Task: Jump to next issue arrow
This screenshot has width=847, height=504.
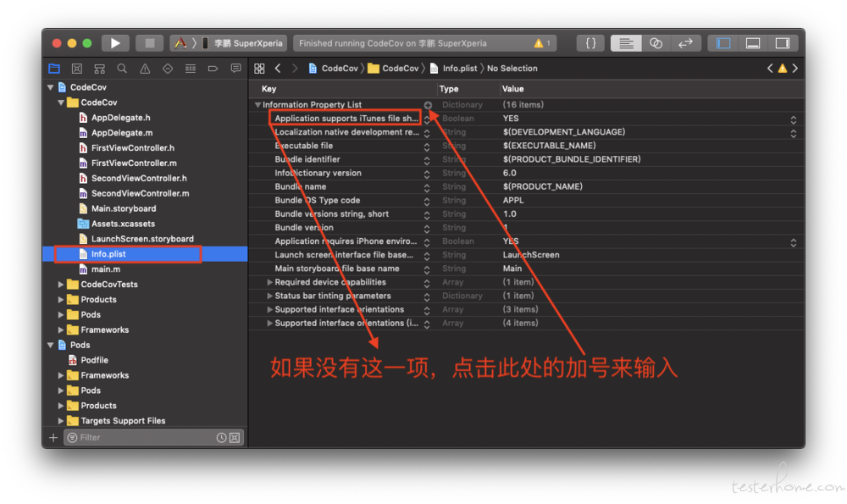Action: 794,69
